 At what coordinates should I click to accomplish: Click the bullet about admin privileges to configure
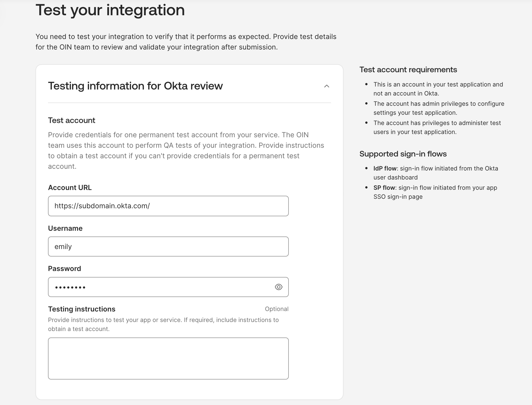[x=439, y=108]
